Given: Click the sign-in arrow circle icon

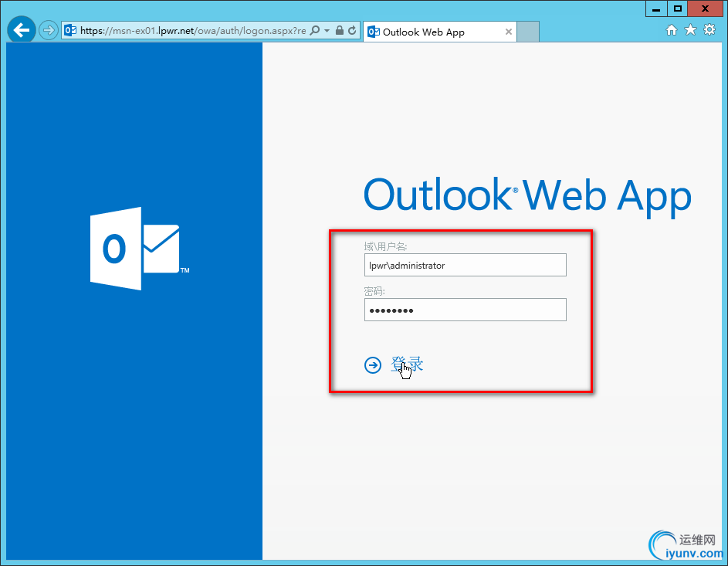Looking at the screenshot, I should (x=373, y=365).
